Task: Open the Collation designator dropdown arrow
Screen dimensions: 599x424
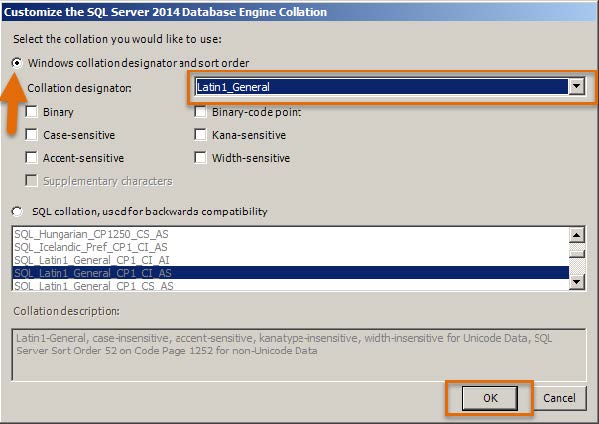Action: [576, 87]
